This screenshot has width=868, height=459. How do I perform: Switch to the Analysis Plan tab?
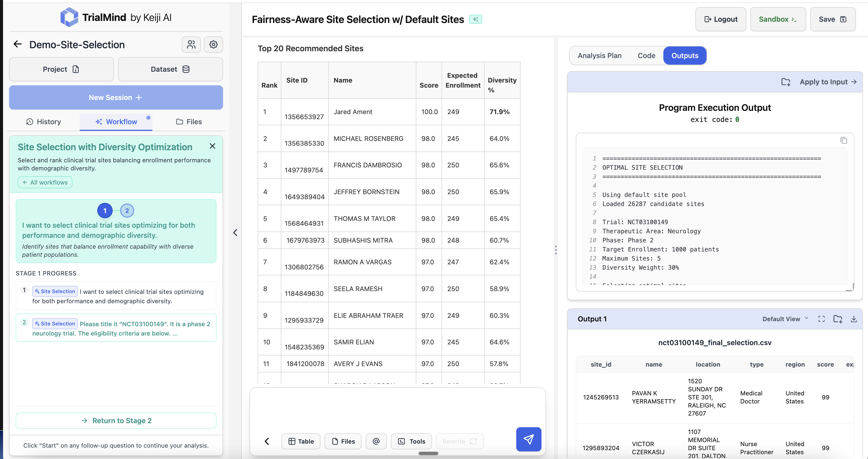tap(600, 56)
